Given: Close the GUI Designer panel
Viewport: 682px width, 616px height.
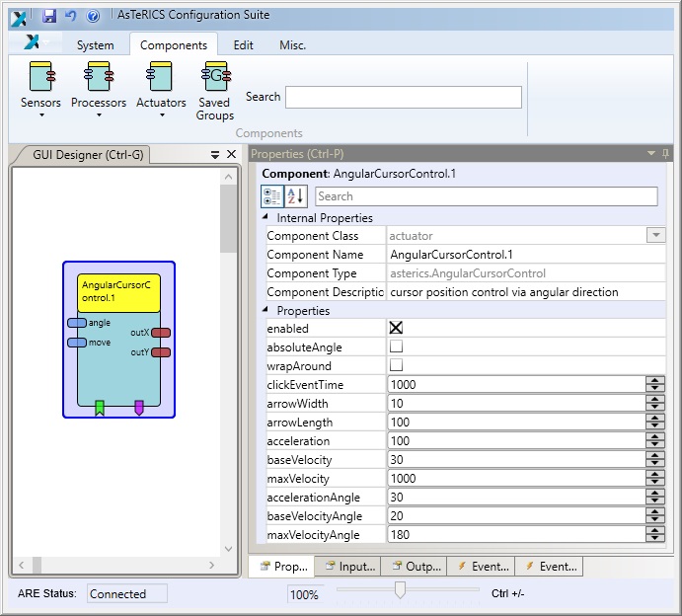Looking at the screenshot, I should (x=231, y=154).
